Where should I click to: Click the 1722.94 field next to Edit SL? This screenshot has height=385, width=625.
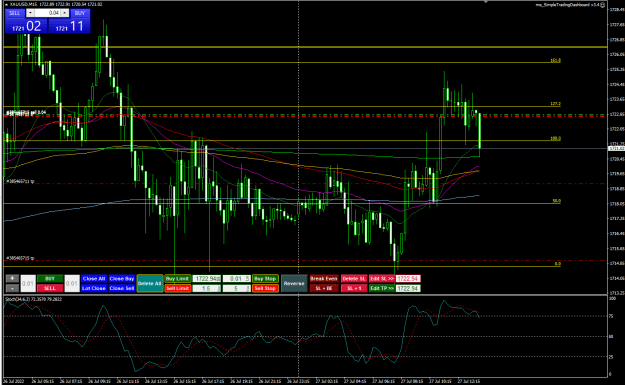(408, 279)
